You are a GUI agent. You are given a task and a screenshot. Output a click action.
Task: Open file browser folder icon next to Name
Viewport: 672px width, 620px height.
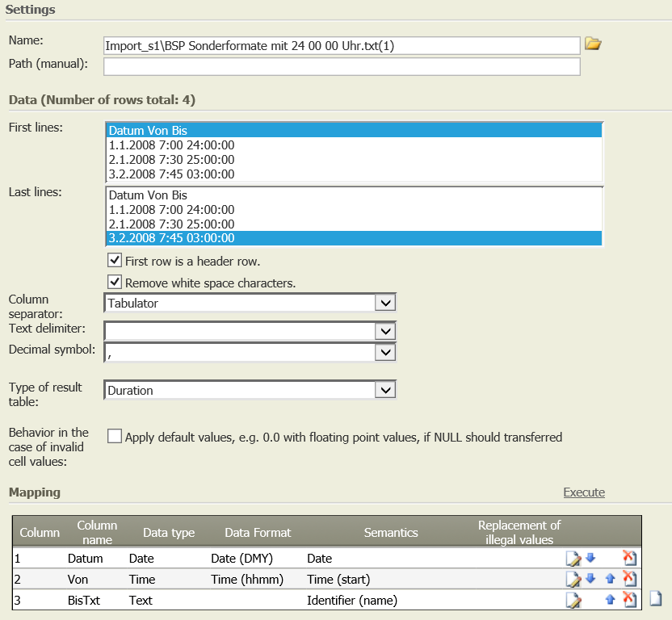pyautogui.click(x=593, y=44)
